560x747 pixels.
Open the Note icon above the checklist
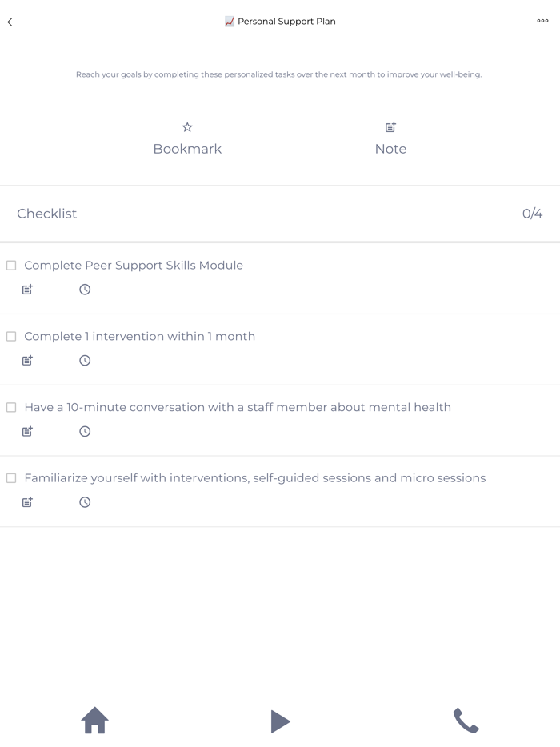pyautogui.click(x=390, y=126)
